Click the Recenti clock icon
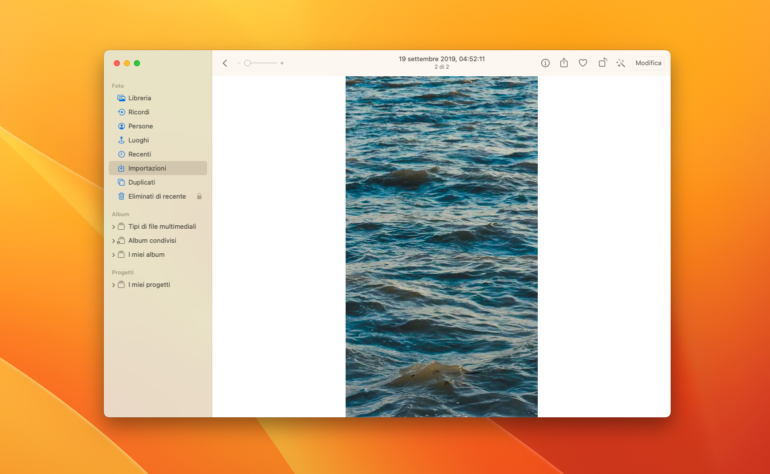The height and width of the screenshot is (474, 770). [121, 154]
